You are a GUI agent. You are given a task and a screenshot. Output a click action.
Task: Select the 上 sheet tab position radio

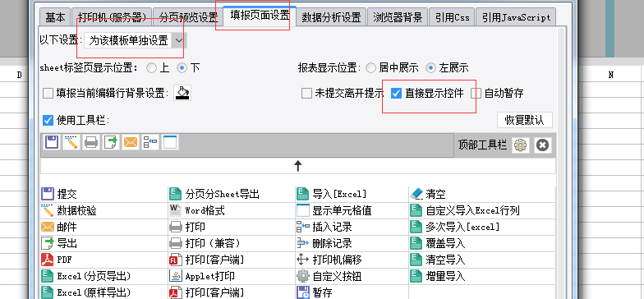point(151,67)
